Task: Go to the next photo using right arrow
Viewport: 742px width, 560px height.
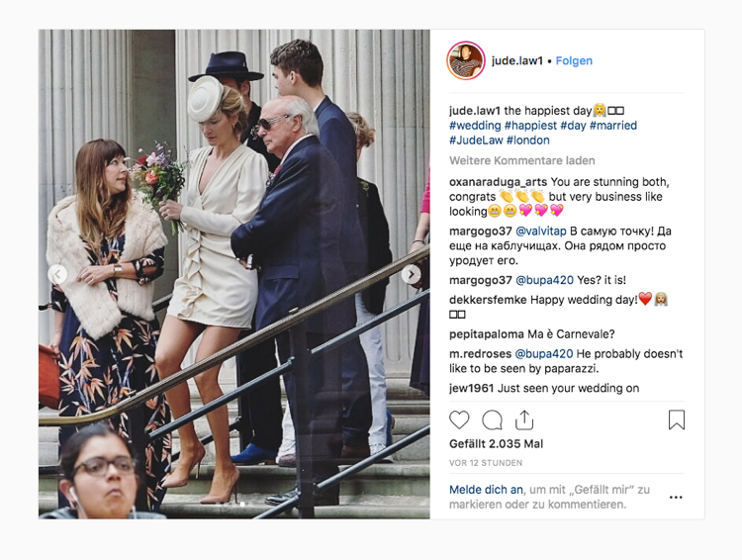Action: [411, 274]
